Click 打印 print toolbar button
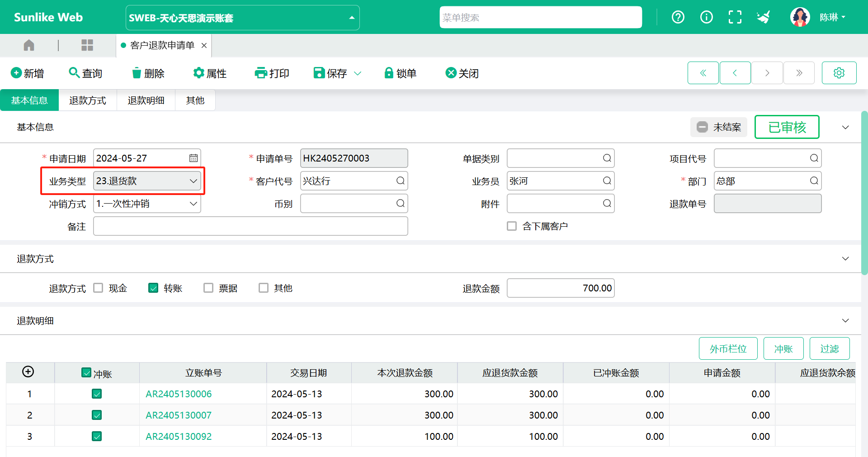The image size is (868, 457). click(x=272, y=73)
